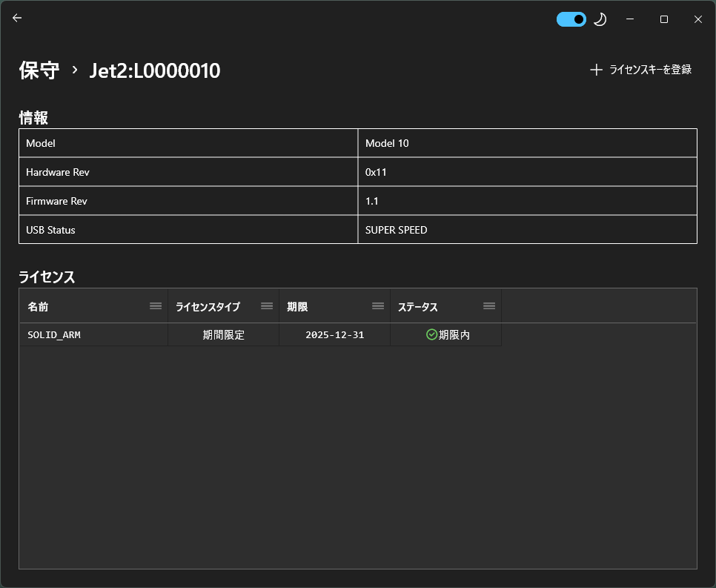Click the SUPER SPEED USB status value

tap(397, 230)
